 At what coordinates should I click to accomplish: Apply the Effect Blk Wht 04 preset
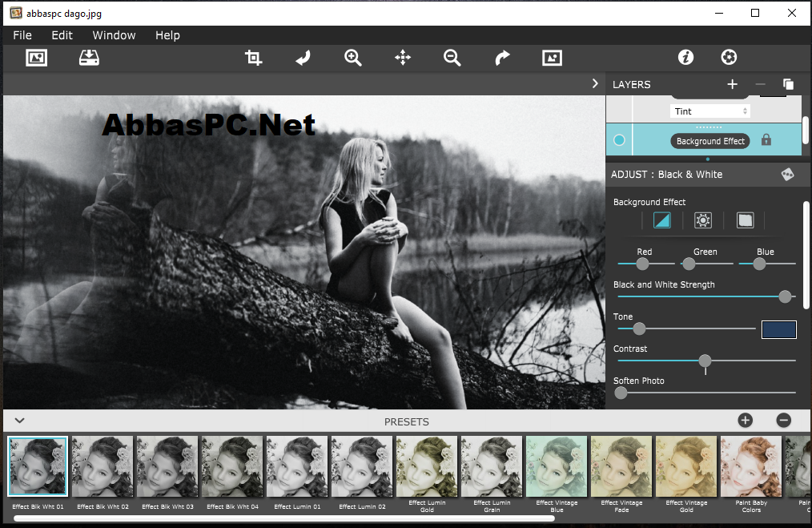[x=232, y=466]
